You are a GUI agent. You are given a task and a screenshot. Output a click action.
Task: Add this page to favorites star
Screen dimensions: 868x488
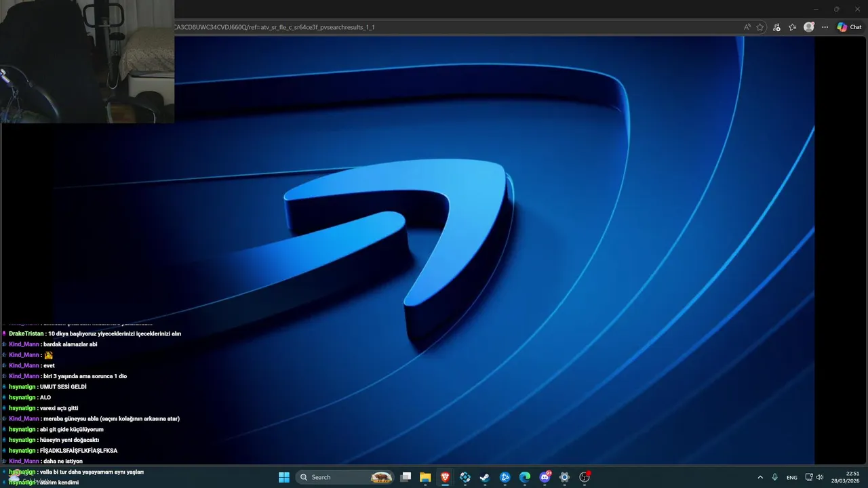tap(760, 27)
